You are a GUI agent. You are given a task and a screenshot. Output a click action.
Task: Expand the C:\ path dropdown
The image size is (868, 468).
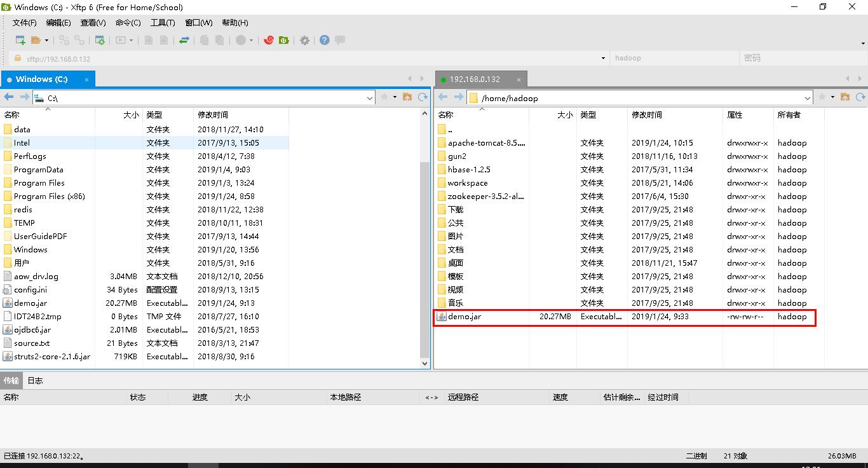[x=369, y=98]
